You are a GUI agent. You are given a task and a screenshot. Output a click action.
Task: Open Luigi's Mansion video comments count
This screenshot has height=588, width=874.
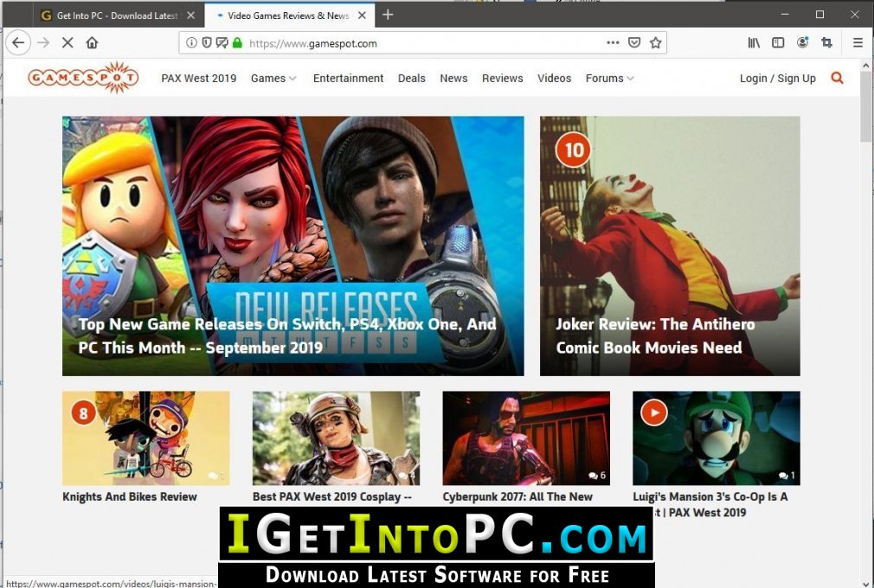click(787, 476)
